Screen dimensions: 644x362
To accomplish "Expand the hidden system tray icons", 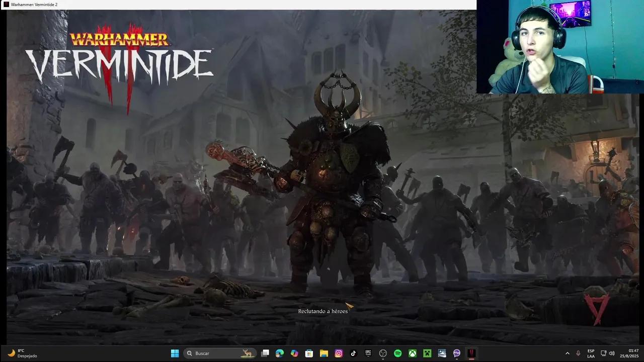I will tap(568, 353).
